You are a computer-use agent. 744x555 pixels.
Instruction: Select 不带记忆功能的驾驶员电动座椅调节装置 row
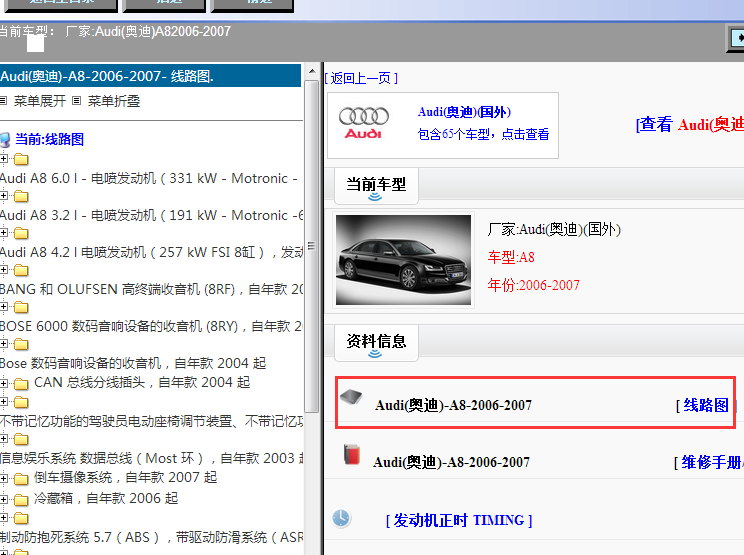coord(151,421)
